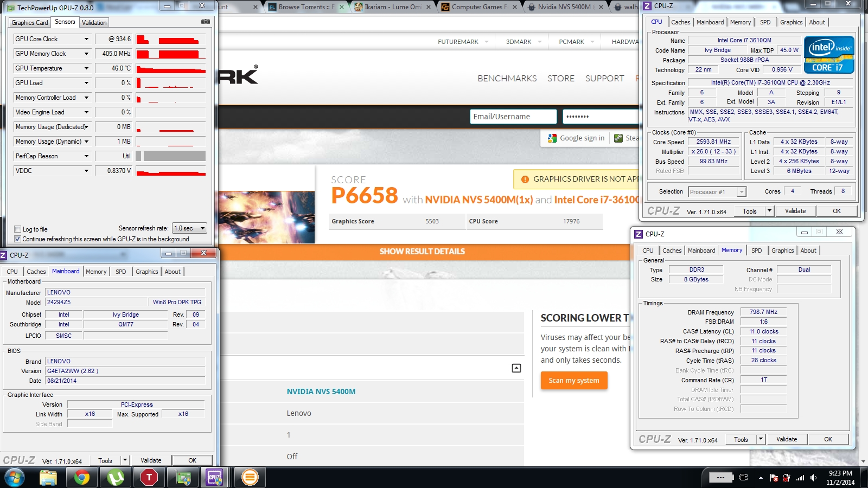Open SPD tab in CPU-Z Memory window

757,251
